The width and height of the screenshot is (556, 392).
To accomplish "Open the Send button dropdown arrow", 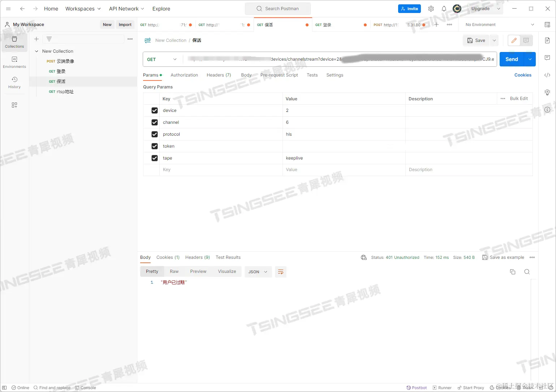I will click(x=530, y=59).
